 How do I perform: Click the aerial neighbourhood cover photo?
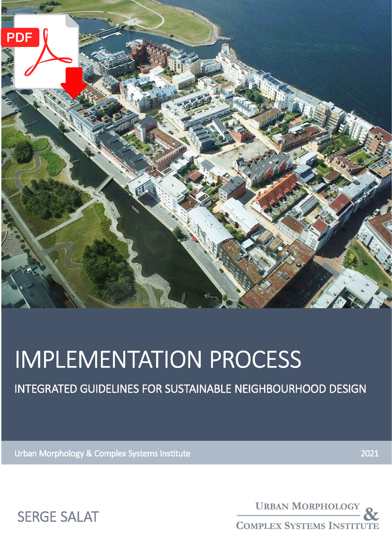click(x=196, y=154)
